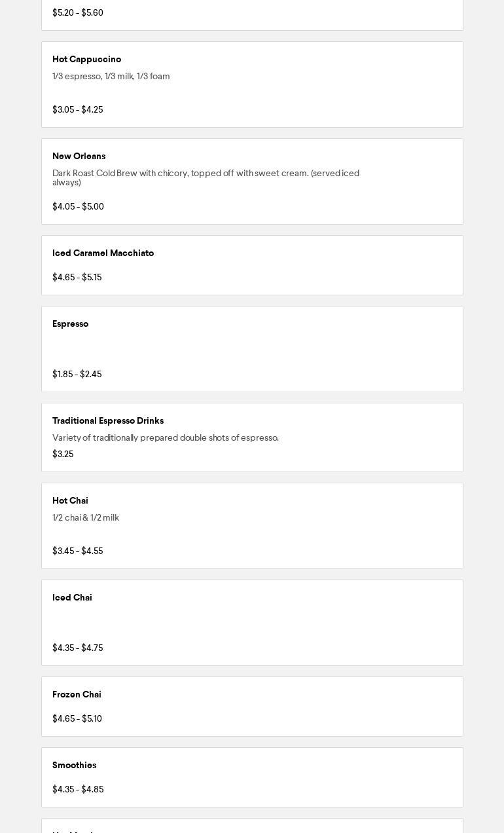
Task: Click Espresso price range $1.85 – $2.45
Action: click(x=77, y=374)
